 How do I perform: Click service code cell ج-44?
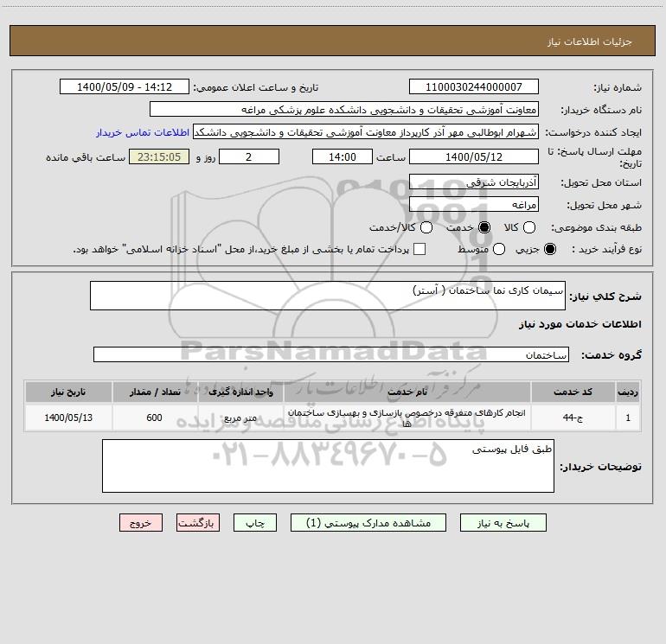(573, 418)
